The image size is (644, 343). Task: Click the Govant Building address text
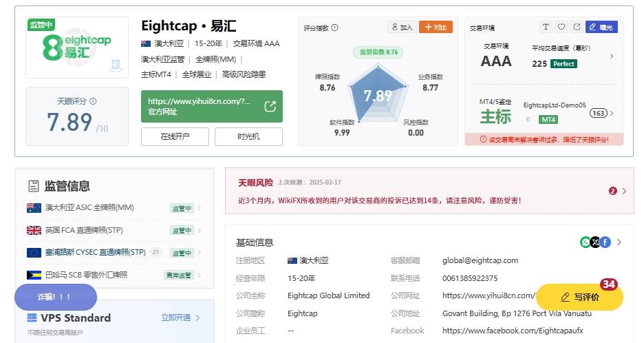(517, 313)
